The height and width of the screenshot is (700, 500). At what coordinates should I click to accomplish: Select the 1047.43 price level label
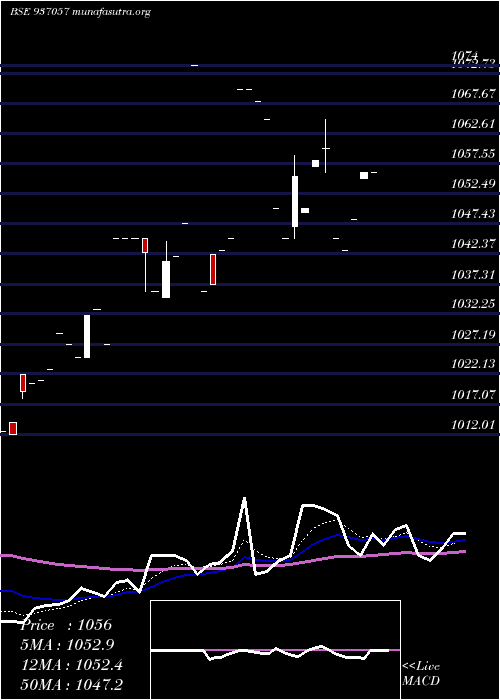click(473, 214)
